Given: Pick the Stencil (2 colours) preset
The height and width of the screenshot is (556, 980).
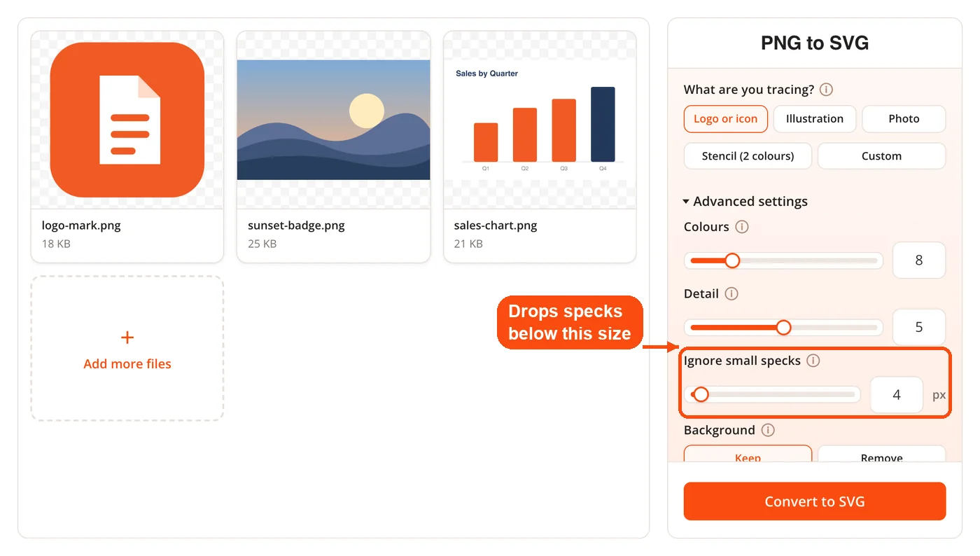Looking at the screenshot, I should (748, 156).
